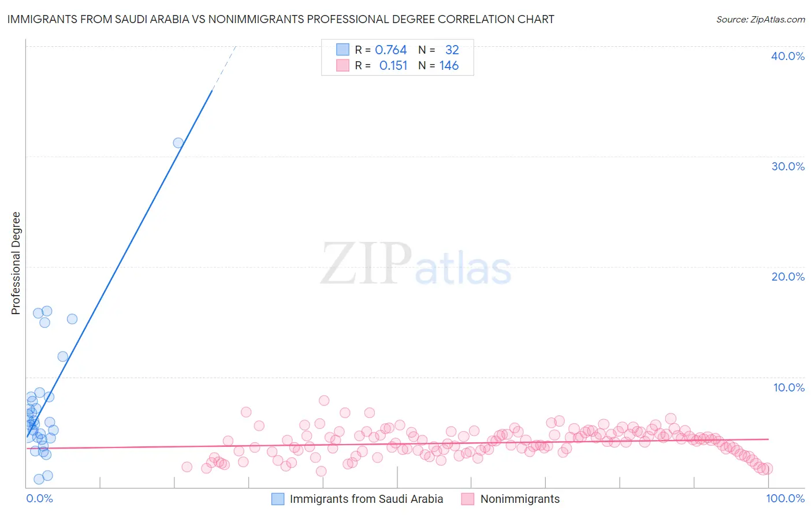Click the 'Professional Degree' y-axis label

pyautogui.click(x=16, y=263)
